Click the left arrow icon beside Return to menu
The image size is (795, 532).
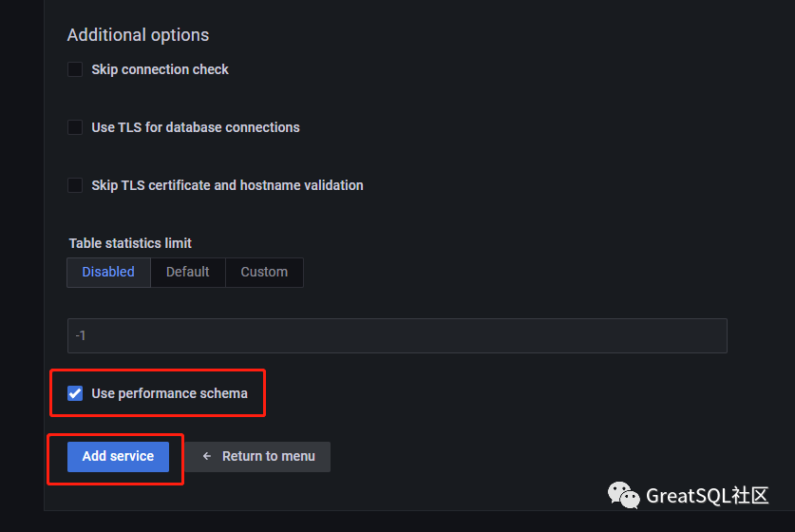click(x=207, y=456)
